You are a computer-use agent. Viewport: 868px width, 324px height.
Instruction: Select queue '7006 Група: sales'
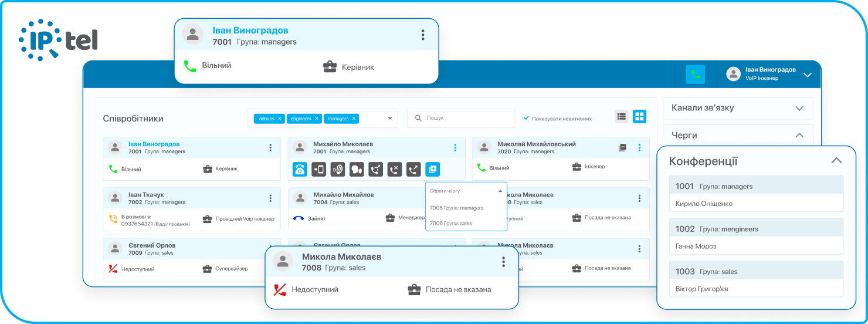[x=451, y=223]
